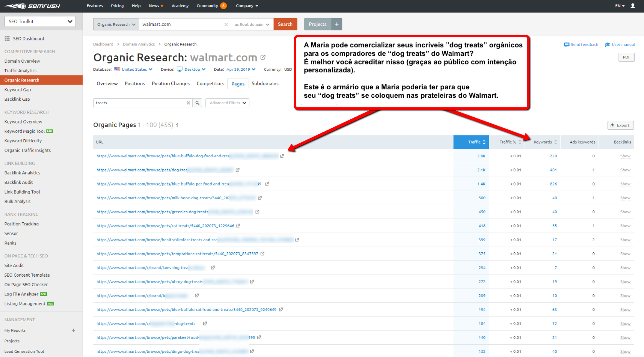Sort by Traffic column
Viewport: 644px width, 357px height.
click(x=471, y=142)
